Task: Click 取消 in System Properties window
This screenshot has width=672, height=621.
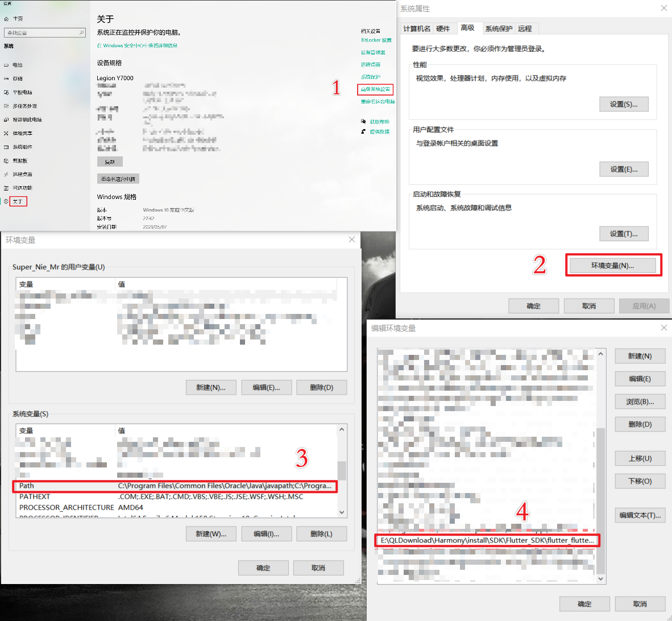Action: coord(589,306)
